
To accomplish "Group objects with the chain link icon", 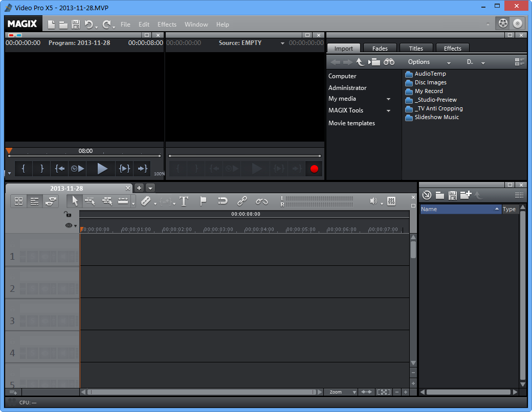I will tap(242, 201).
